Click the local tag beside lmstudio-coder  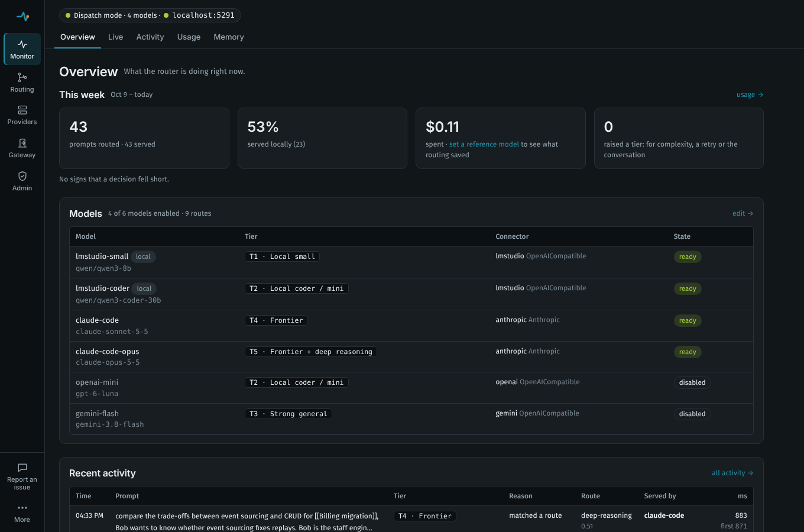tap(144, 288)
